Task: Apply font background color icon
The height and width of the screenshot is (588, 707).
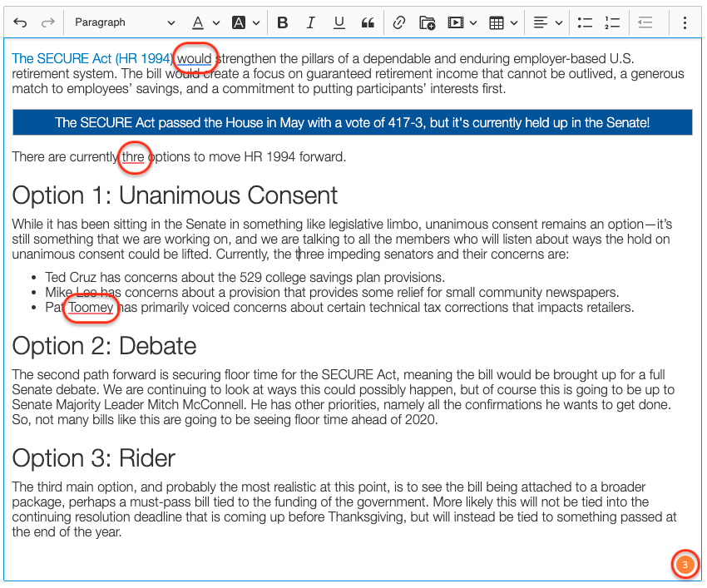Action: [x=239, y=22]
